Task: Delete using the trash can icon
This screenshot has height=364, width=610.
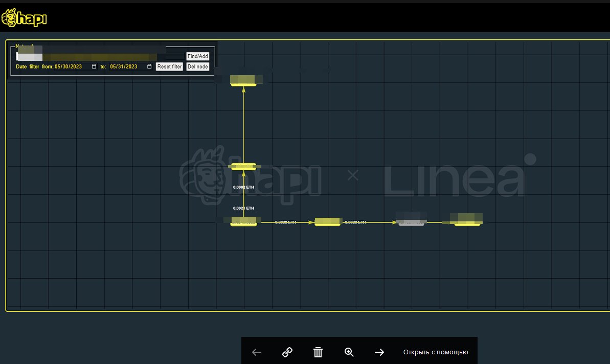Action: tap(318, 352)
